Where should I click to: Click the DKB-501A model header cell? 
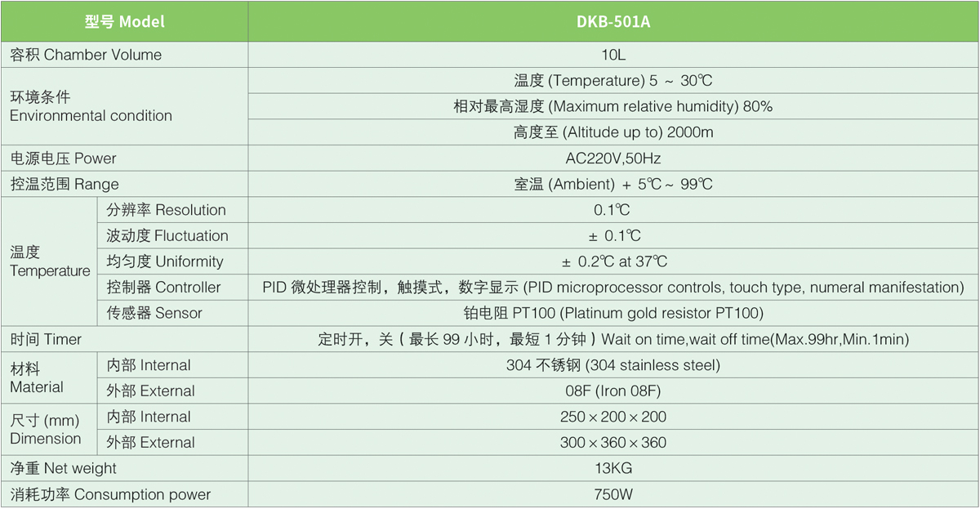click(612, 22)
